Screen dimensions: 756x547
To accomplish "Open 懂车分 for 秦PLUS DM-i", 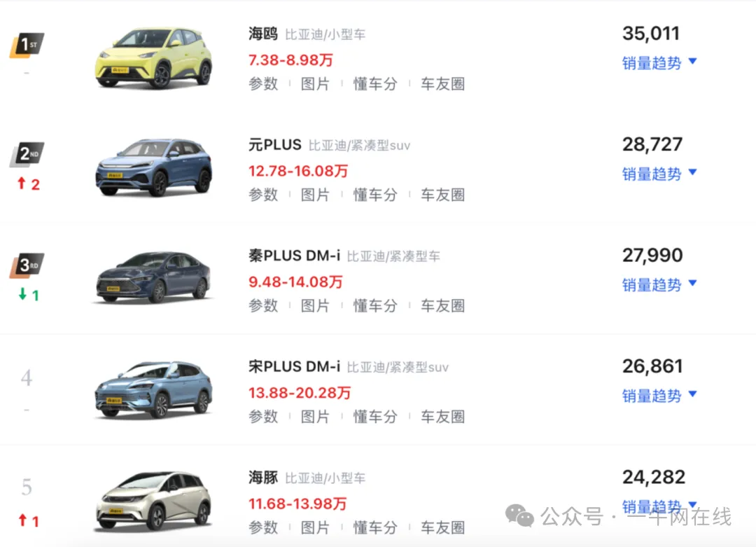I will (375, 306).
